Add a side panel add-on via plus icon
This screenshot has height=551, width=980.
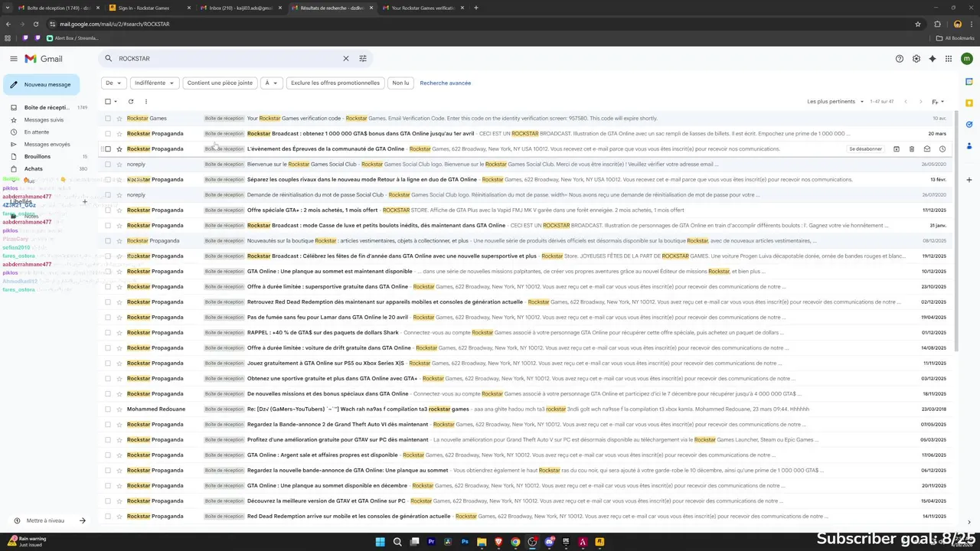point(969,180)
